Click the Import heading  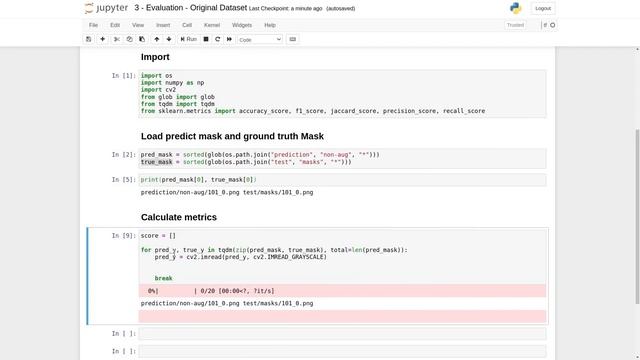click(155, 57)
